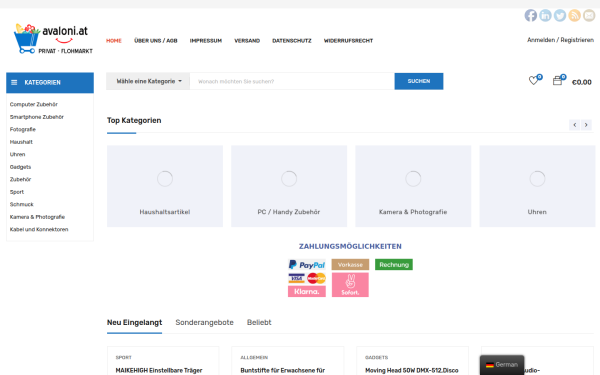The image size is (600, 375).
Task: Open MAIKEHIGH Einstellbare Träger product
Action: [x=159, y=370]
